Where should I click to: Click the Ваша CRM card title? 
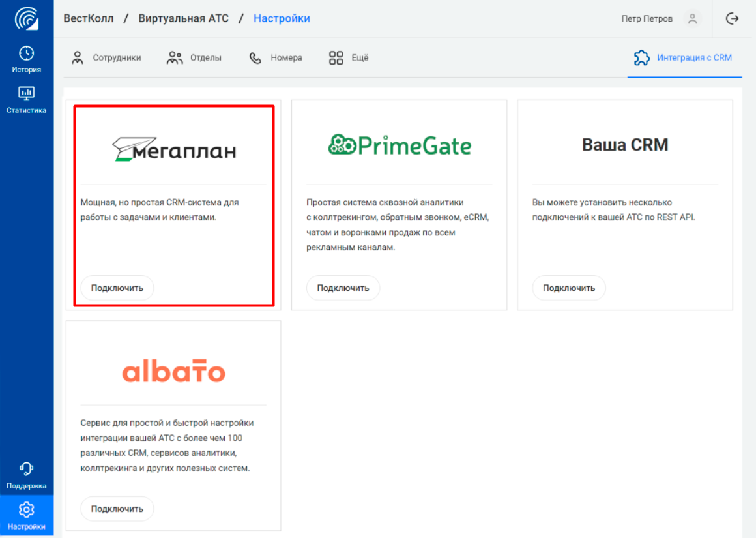(x=625, y=145)
